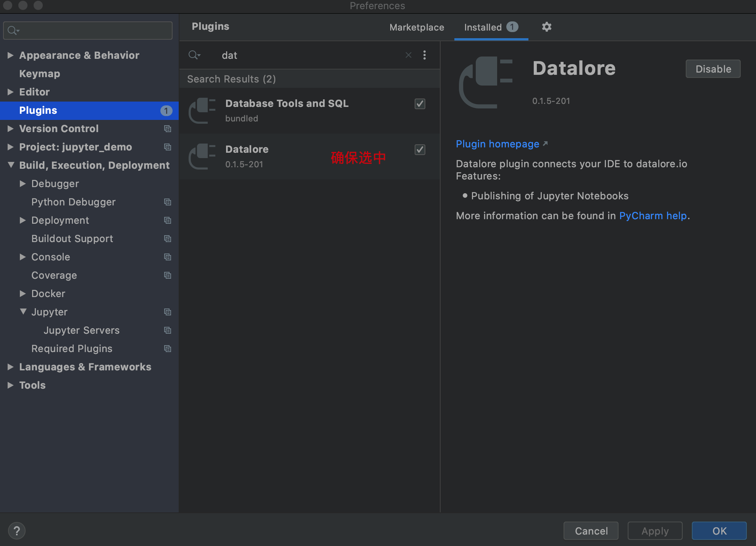Click project-level icon beside Deployment
The height and width of the screenshot is (546, 756).
tap(167, 220)
